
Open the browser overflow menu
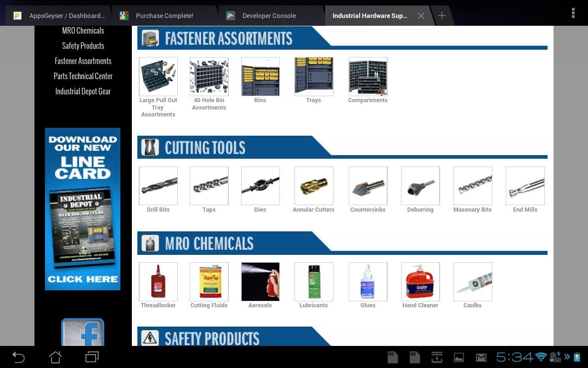(573, 13)
